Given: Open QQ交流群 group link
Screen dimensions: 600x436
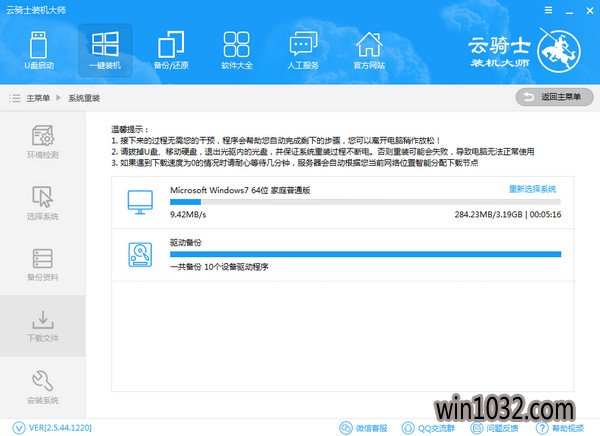Looking at the screenshot, I should [x=436, y=428].
